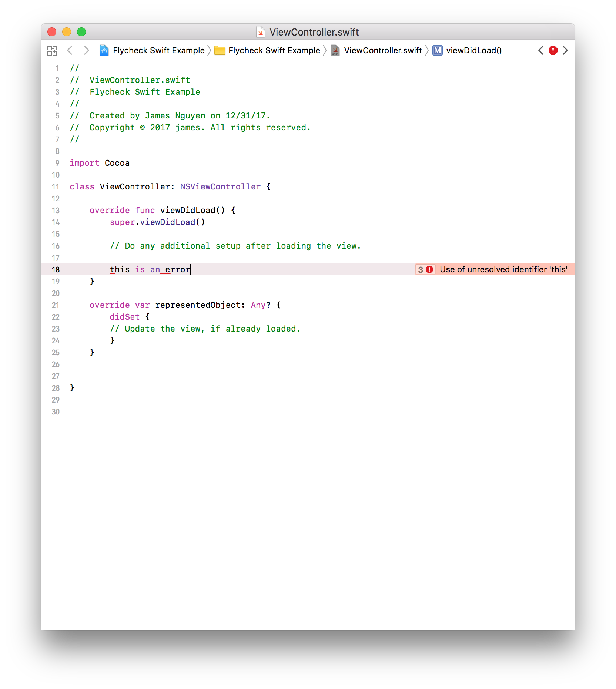Click the ViewController.swift window title
616x689 pixels.
tap(314, 32)
